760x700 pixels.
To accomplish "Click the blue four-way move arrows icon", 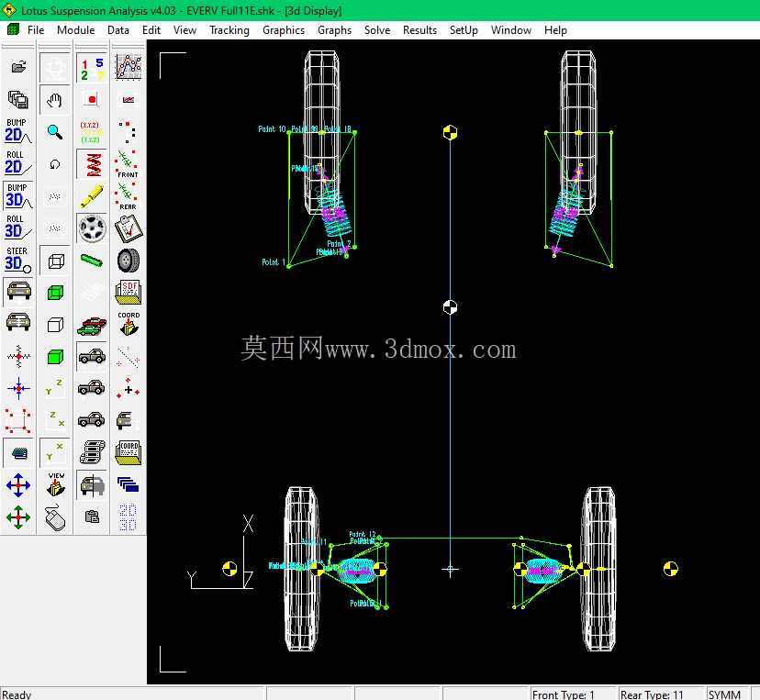I will (18, 485).
